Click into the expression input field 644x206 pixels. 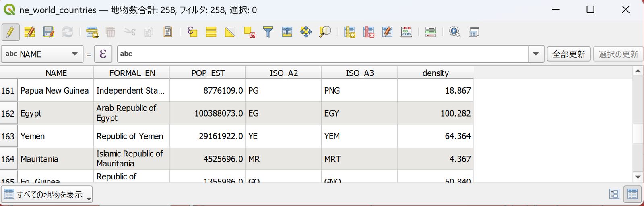[x=323, y=54]
